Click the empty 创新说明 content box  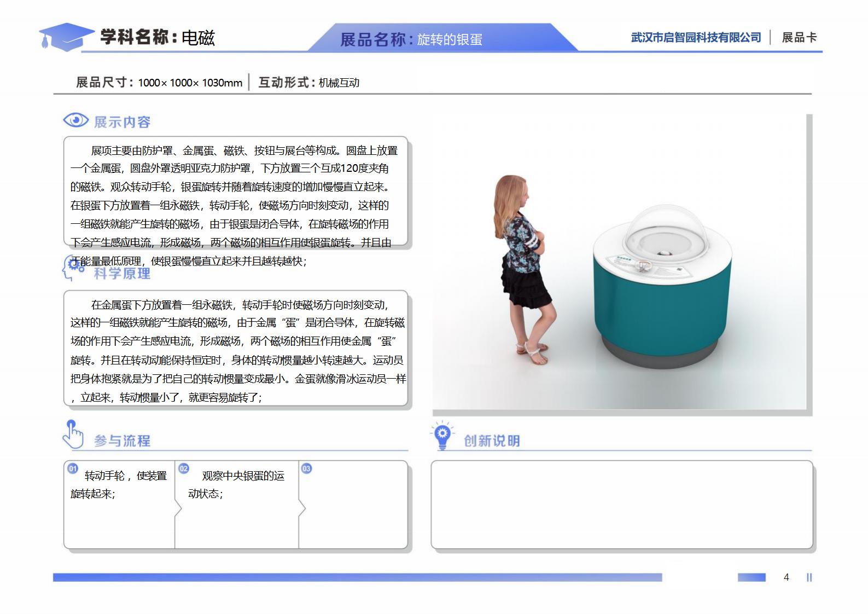(622, 505)
